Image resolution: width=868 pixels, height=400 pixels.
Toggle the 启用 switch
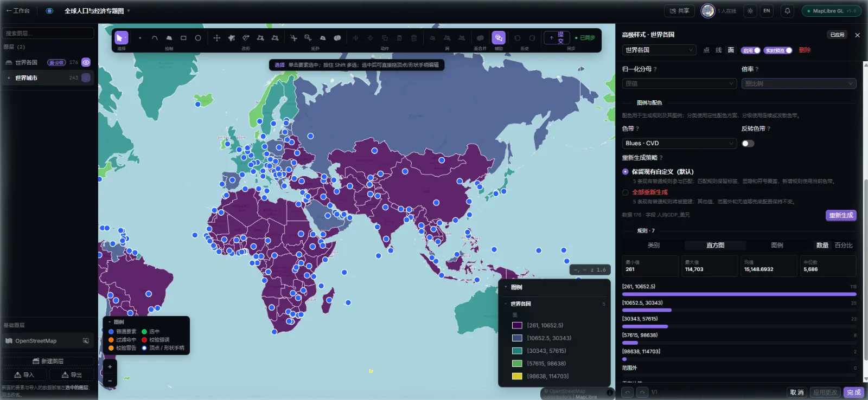click(751, 50)
